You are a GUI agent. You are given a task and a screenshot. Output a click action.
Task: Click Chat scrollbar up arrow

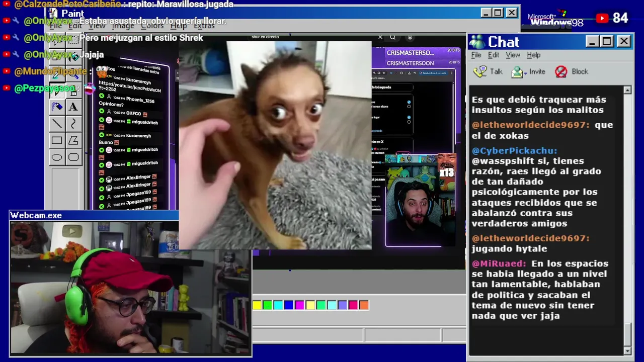(x=627, y=90)
